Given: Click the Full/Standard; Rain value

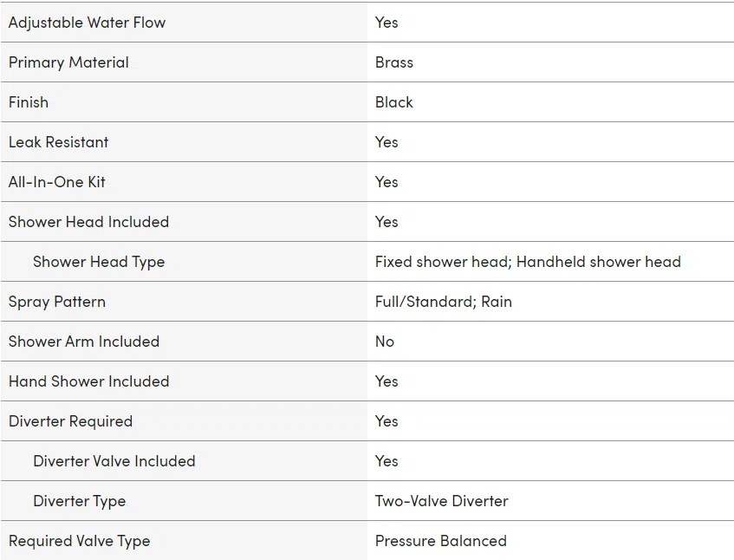Looking at the screenshot, I should 444,302.
